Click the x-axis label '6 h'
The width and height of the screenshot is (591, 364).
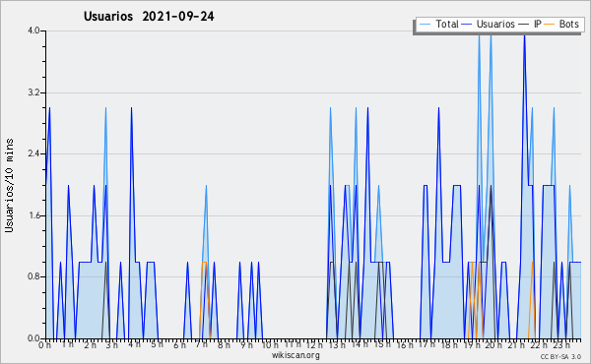pyautogui.click(x=179, y=344)
